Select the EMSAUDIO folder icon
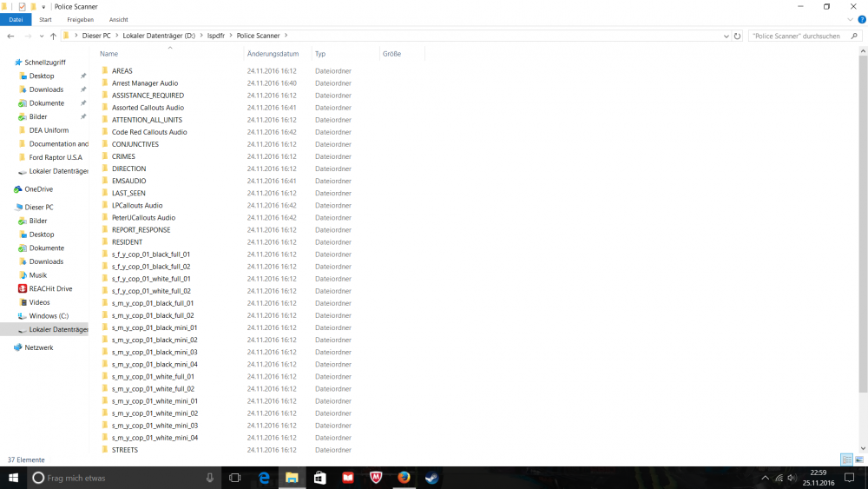Screen dimensions: 868x489 pyautogui.click(x=105, y=181)
